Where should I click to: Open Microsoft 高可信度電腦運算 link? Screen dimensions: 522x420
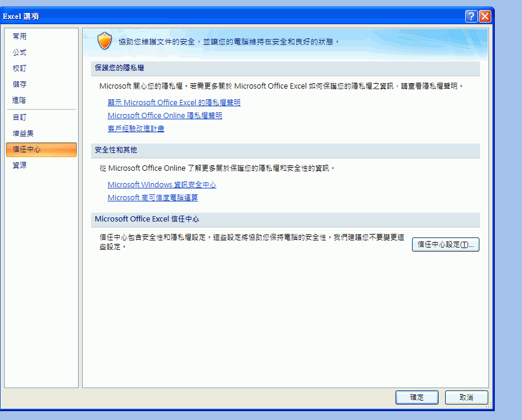153,197
